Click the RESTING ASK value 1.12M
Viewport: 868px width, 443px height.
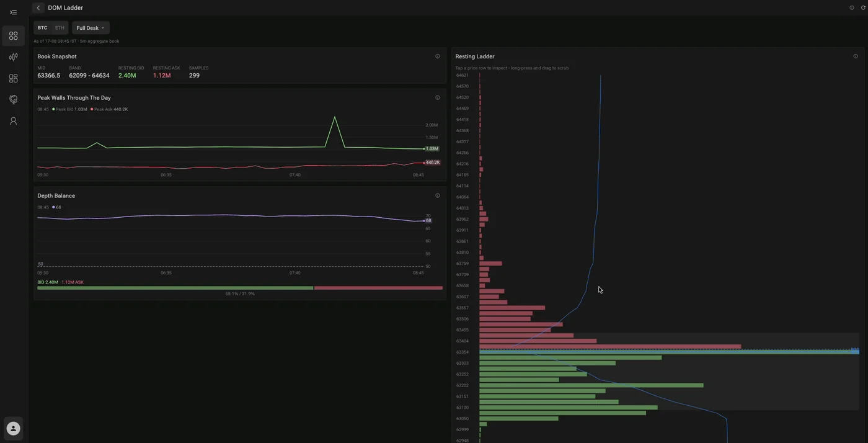162,76
